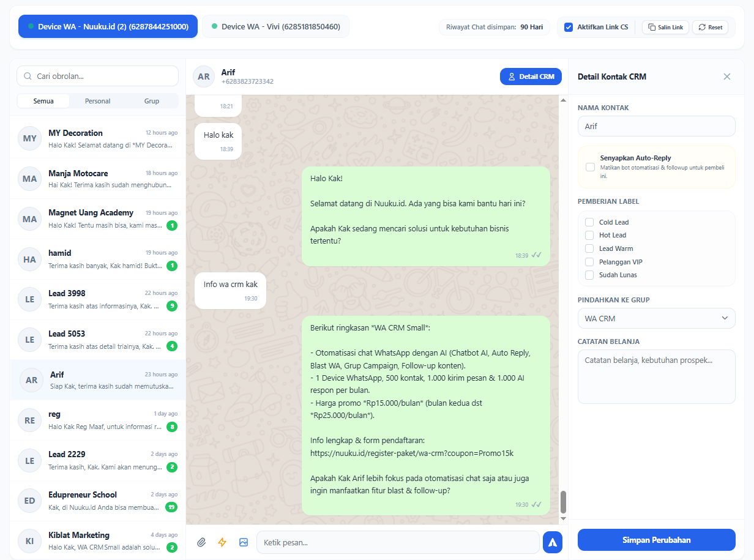This screenshot has width=754, height=560.
Task: Click the chat scrollbar down arrow
Action: click(564, 519)
